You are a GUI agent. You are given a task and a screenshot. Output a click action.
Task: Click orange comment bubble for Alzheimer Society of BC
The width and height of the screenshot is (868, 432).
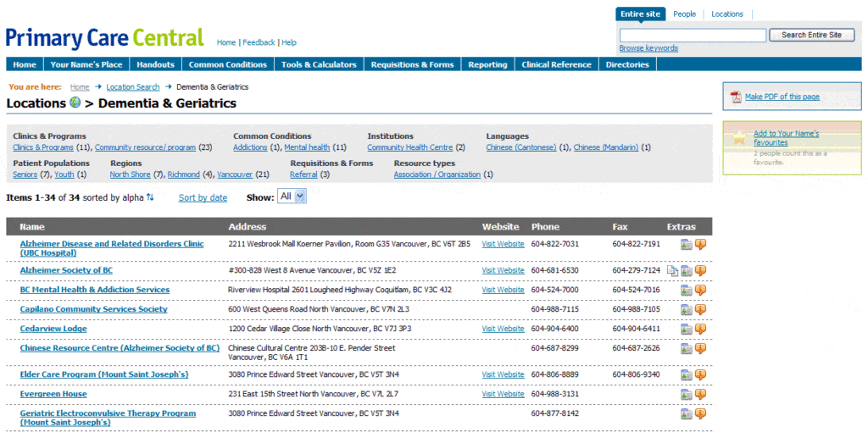pos(700,270)
